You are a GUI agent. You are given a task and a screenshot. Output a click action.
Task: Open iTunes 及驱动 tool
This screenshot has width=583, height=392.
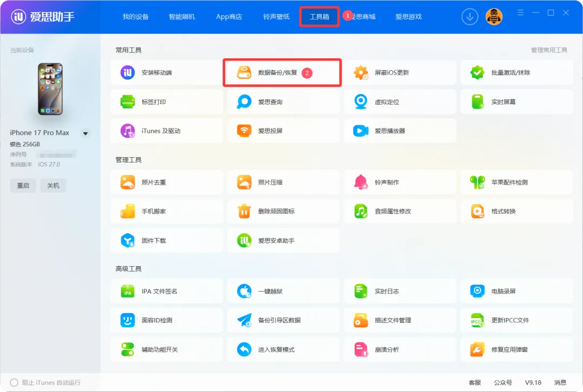167,131
